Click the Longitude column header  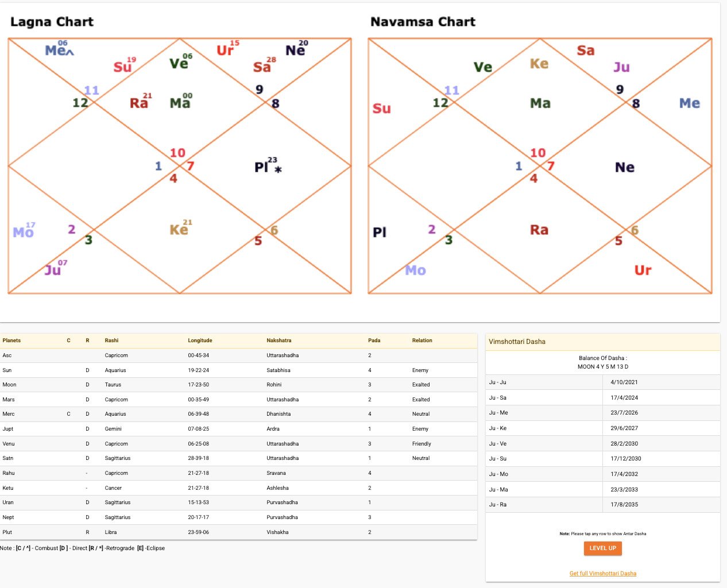200,341
